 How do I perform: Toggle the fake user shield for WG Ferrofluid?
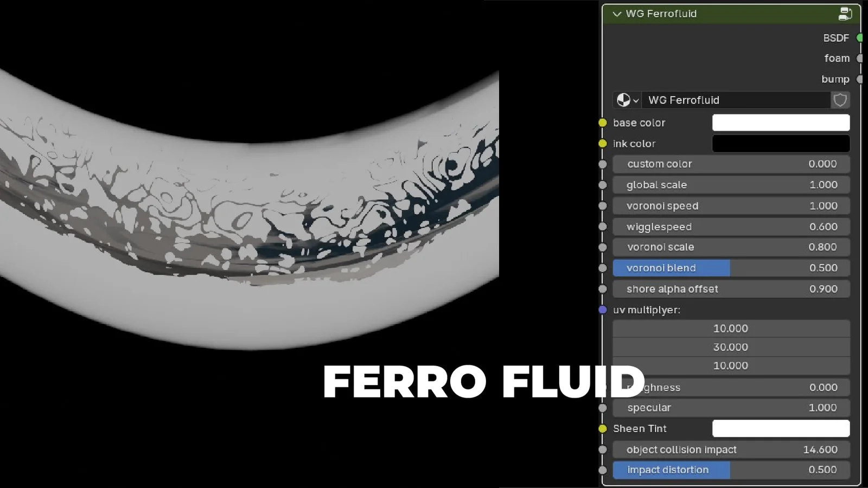click(840, 100)
